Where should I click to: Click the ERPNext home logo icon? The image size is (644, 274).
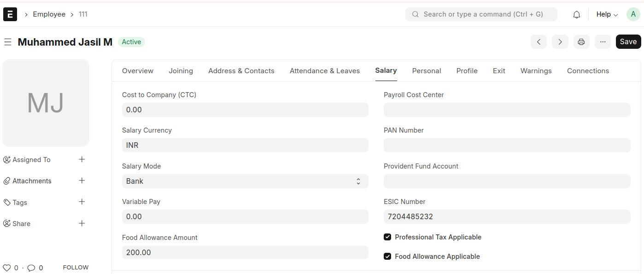pyautogui.click(x=10, y=14)
